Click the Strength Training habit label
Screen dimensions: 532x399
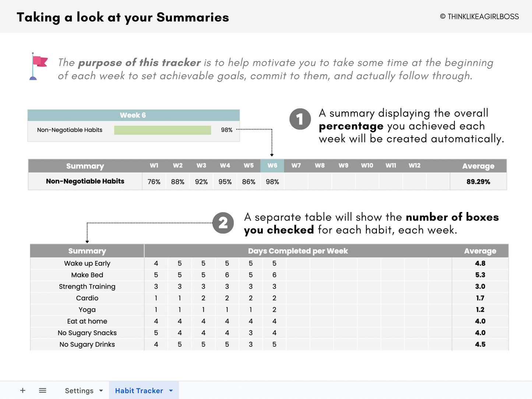point(87,287)
